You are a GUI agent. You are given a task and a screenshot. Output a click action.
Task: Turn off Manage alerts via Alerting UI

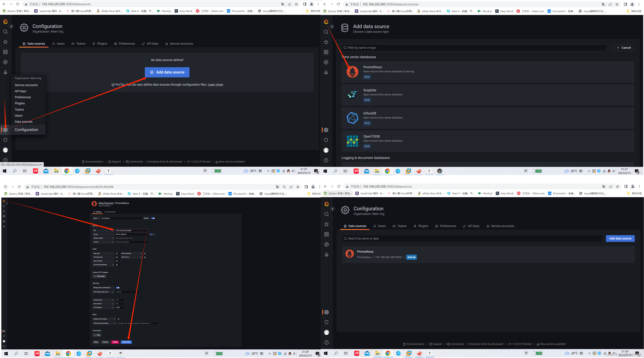click(x=118, y=288)
